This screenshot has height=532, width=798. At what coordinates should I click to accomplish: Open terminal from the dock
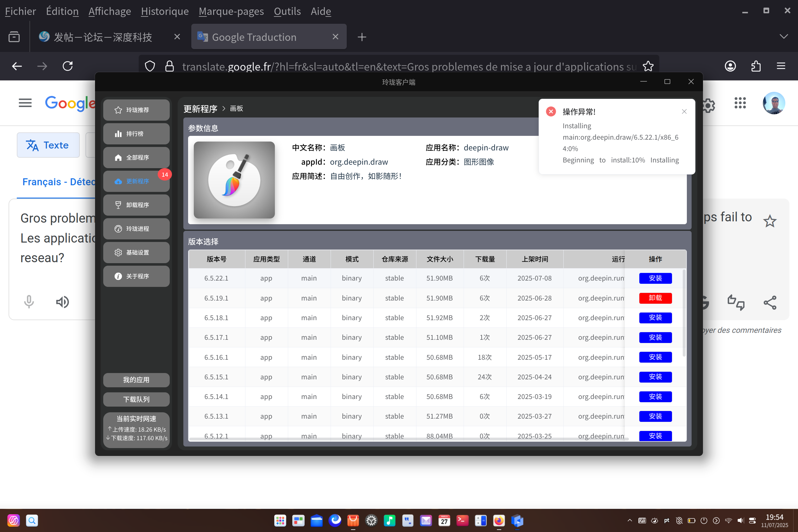[462, 521]
